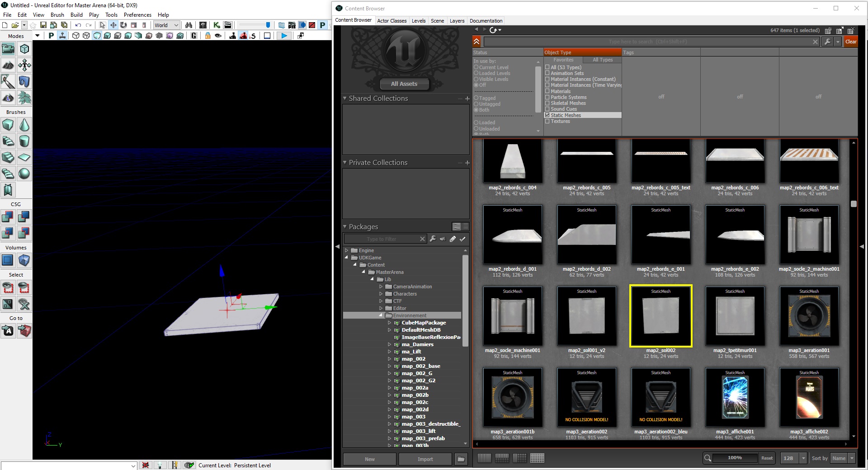Toggle the viewport lock icon
The image size is (868, 470).
click(208, 36)
